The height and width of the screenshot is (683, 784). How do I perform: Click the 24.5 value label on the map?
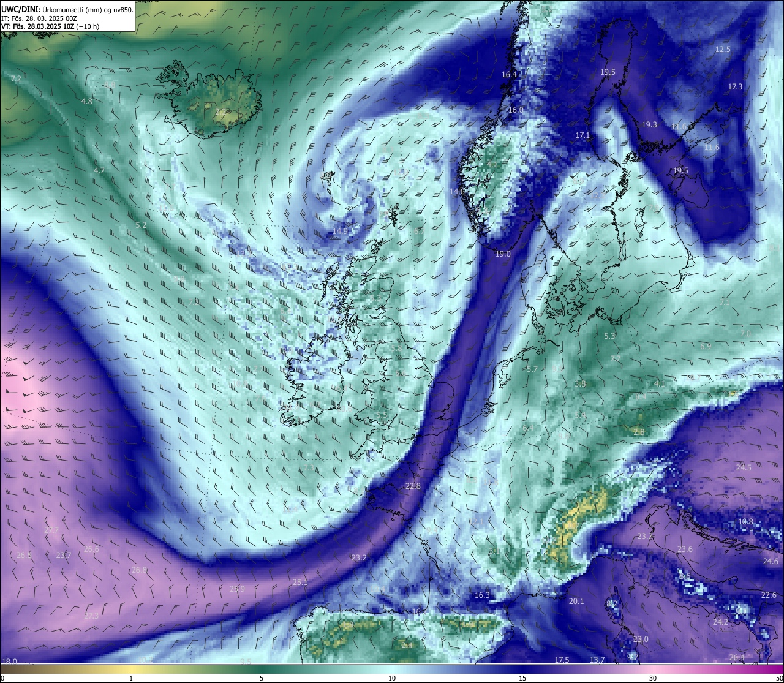(x=744, y=468)
